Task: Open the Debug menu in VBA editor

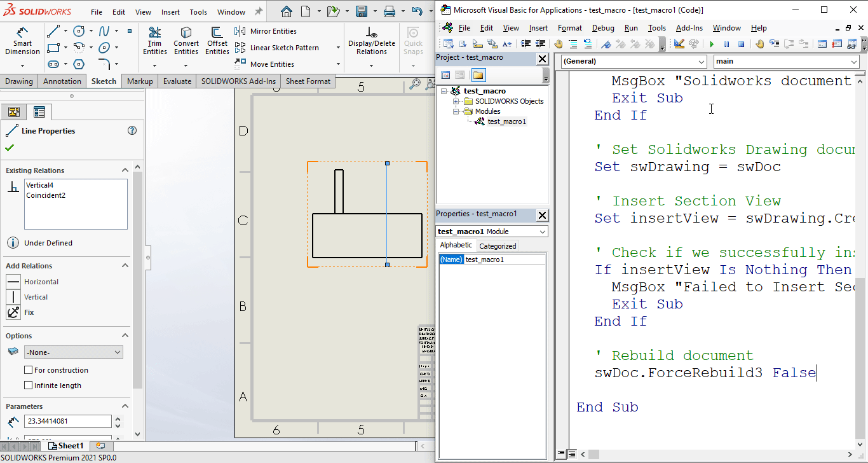Action: click(602, 27)
